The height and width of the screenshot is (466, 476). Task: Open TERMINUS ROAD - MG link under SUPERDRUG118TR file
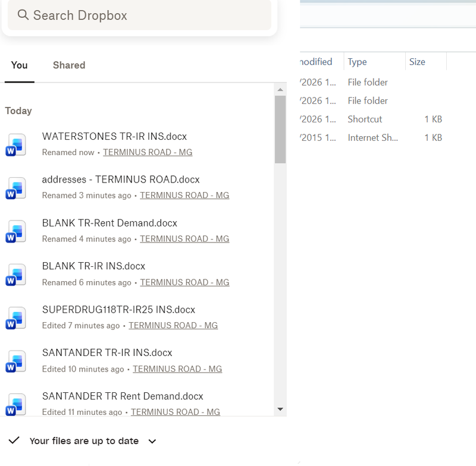coord(173,326)
